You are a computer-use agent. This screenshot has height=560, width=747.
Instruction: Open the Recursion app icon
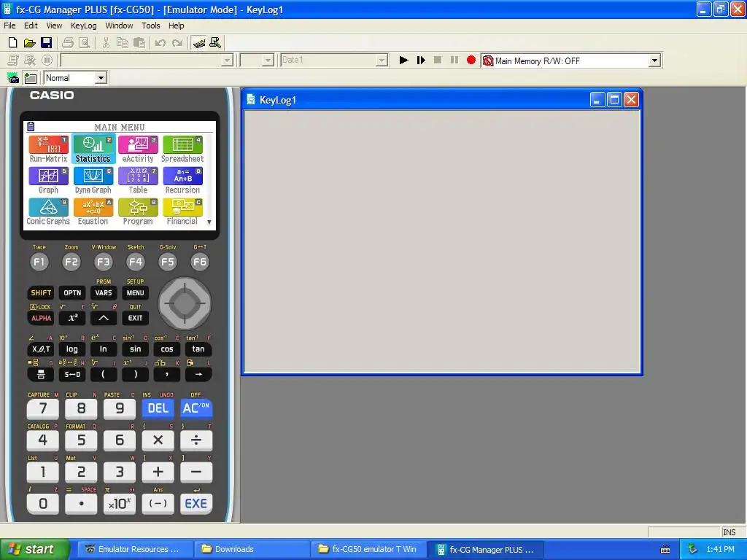coord(182,181)
